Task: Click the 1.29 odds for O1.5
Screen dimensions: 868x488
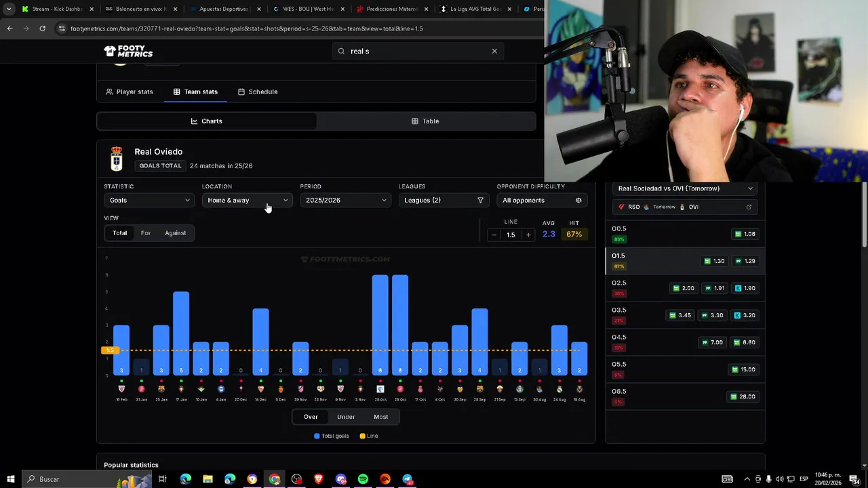Action: [745, 261]
